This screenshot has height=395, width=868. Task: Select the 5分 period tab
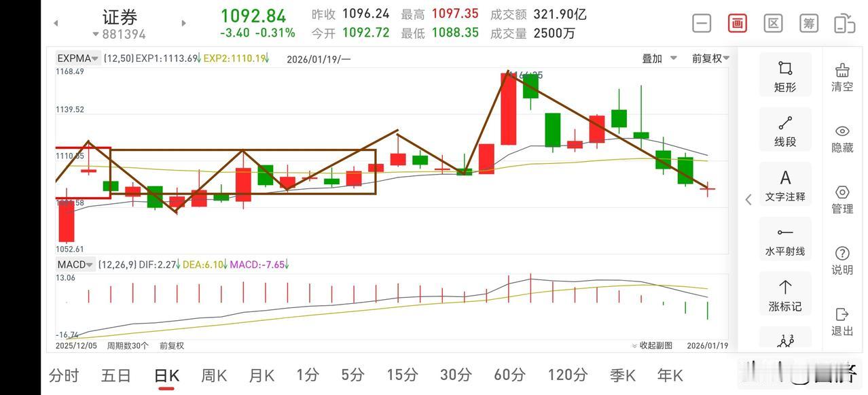point(353,375)
